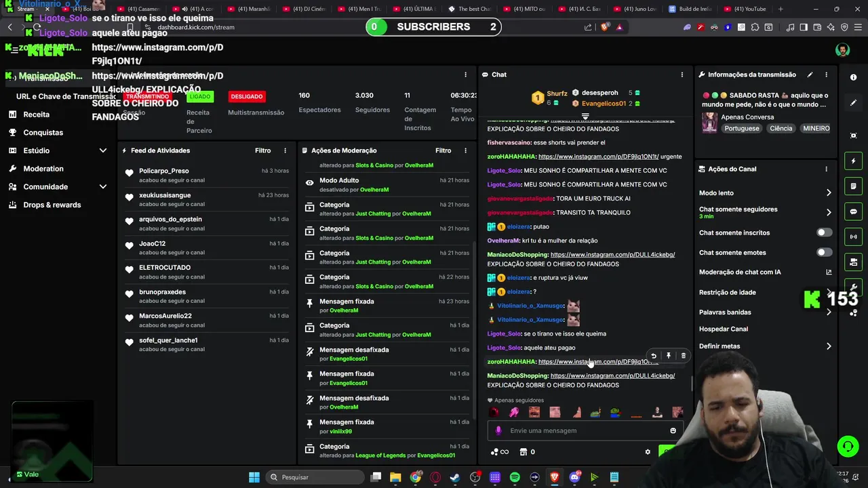The width and height of the screenshot is (868, 488).
Task: Toggle Chat somente emotes switch
Action: [x=824, y=252]
